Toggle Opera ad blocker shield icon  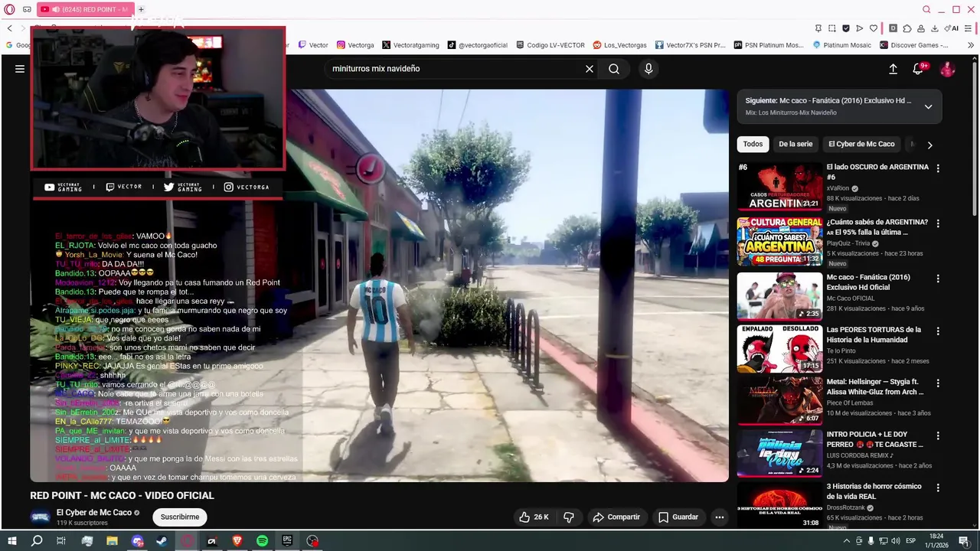point(846,28)
